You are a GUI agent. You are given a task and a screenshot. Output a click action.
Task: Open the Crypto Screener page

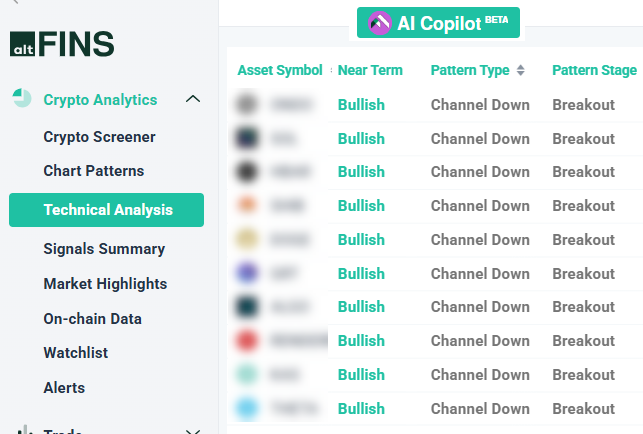(99, 137)
